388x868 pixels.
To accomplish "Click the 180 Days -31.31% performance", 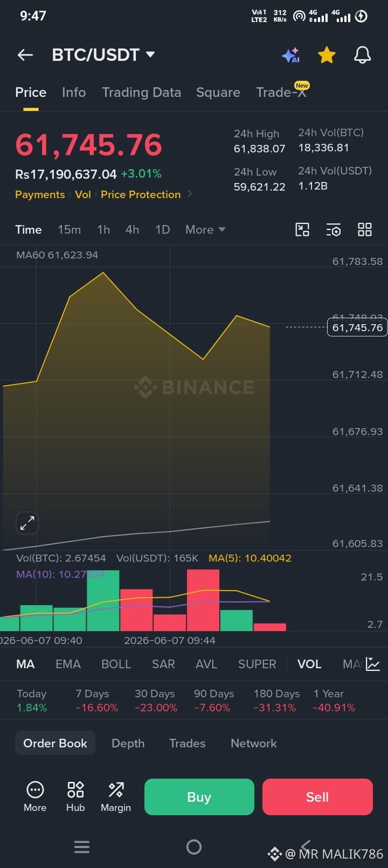I will click(x=276, y=701).
